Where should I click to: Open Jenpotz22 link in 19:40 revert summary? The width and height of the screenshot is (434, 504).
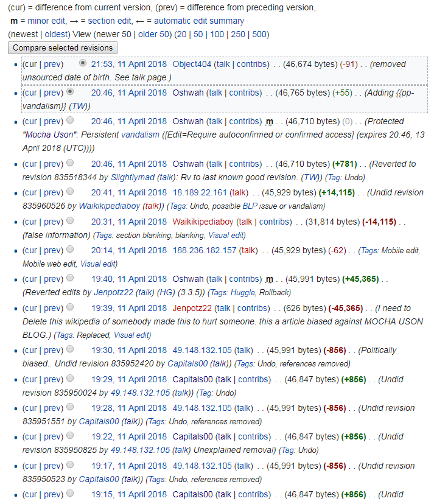coord(113,293)
